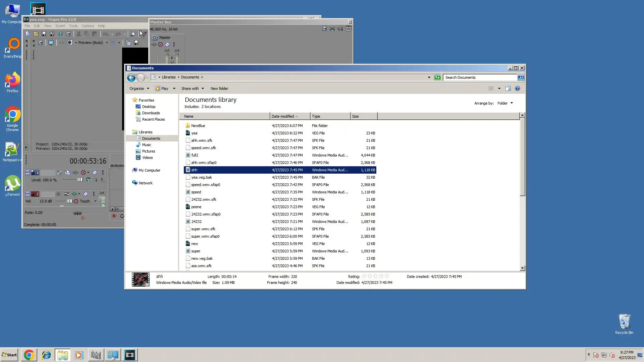644x362 pixels.
Task: Click the Search Documents input field
Action: click(479, 77)
